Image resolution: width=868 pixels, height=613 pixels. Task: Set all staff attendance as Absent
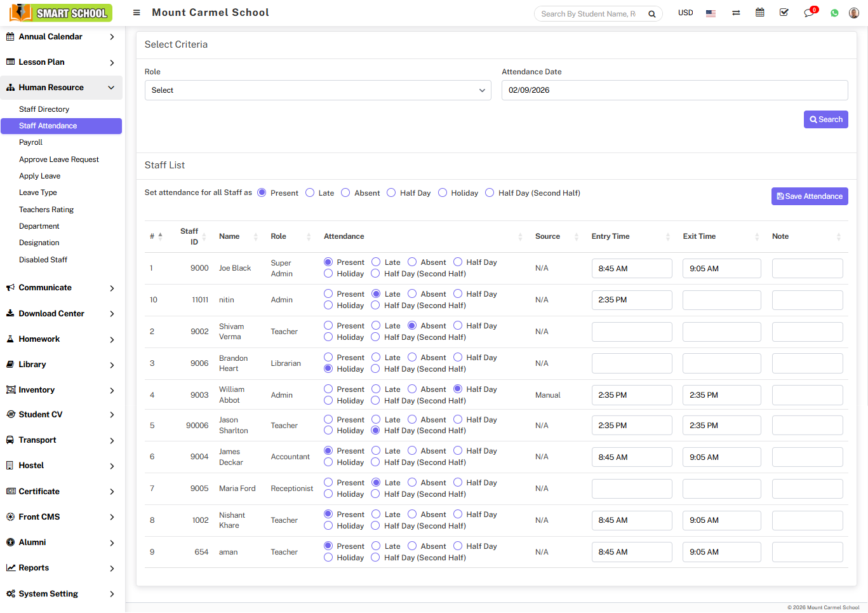[345, 193]
